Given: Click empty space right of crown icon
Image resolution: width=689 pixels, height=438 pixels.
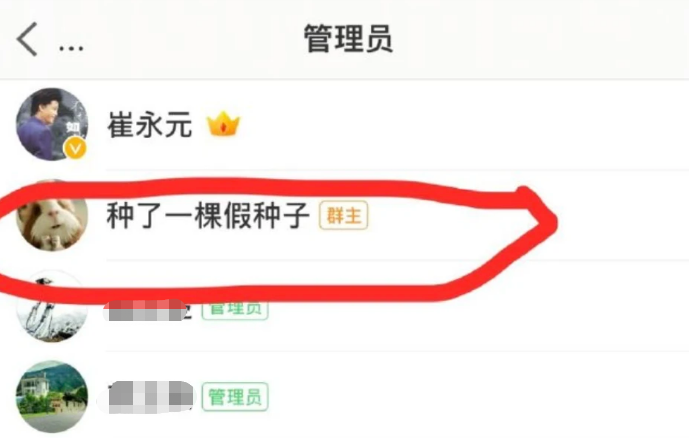Looking at the screenshot, I should [461, 125].
